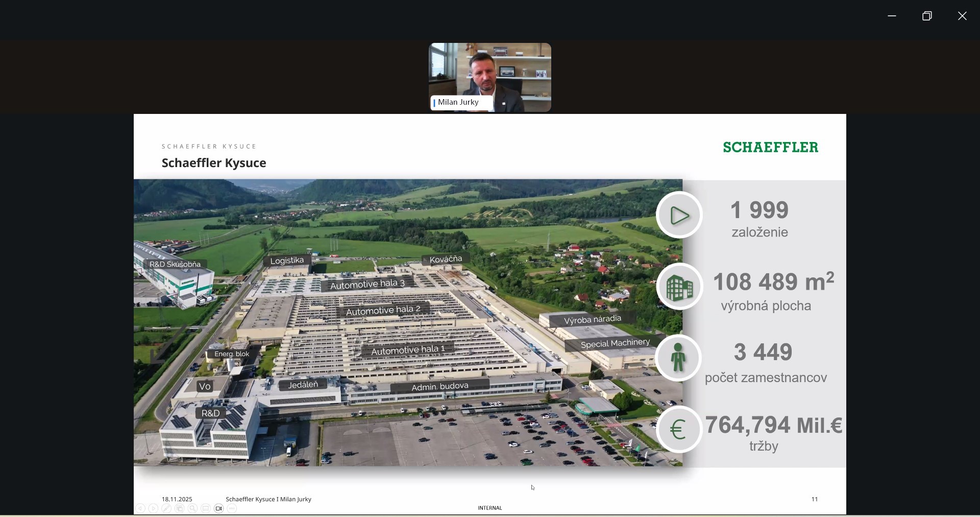Select the Admin. budova label
Screen dimensions: 980x517
pos(440,387)
